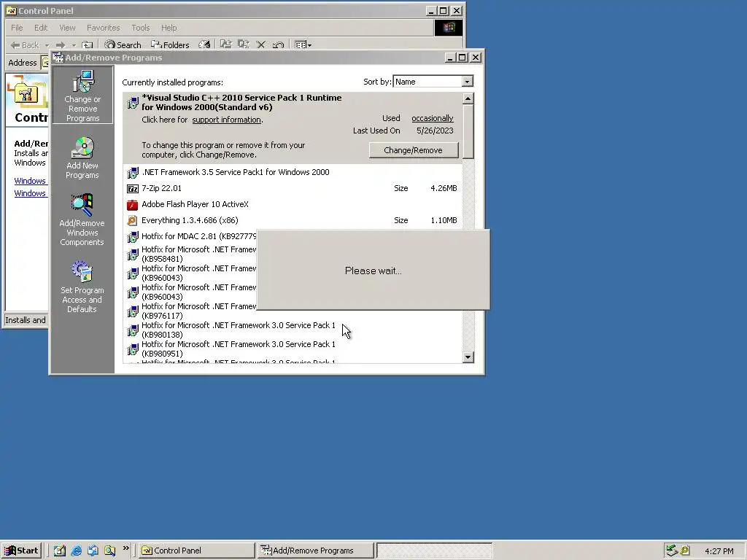The width and height of the screenshot is (747, 560).
Task: Select the hotfix entry KB980951
Action: 293,349
